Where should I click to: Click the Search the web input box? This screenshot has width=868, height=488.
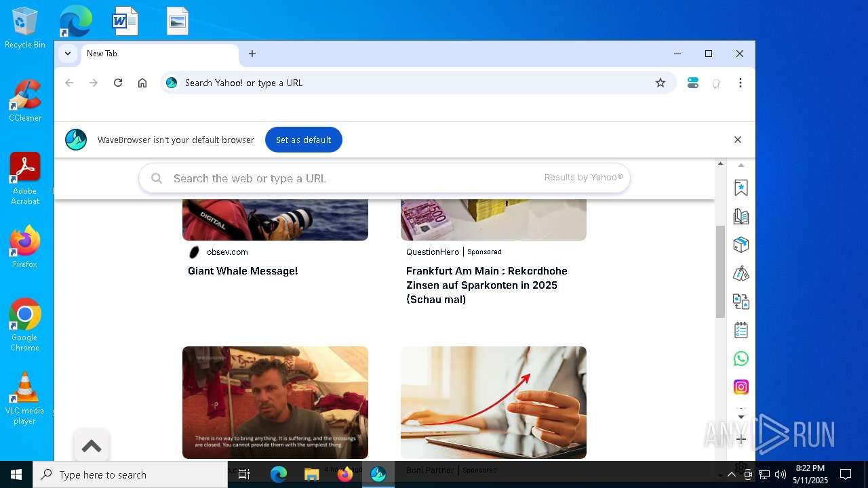point(384,178)
